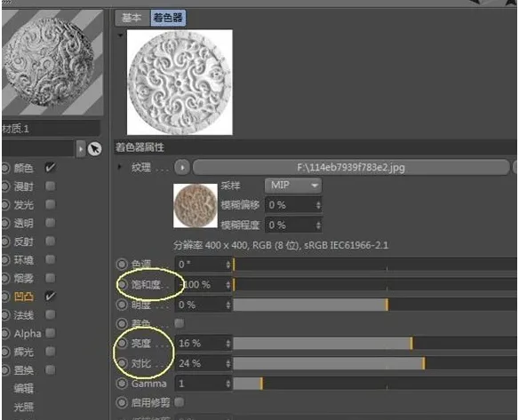Enable the 着色 checkbox
The height and width of the screenshot is (420, 519).
179,323
